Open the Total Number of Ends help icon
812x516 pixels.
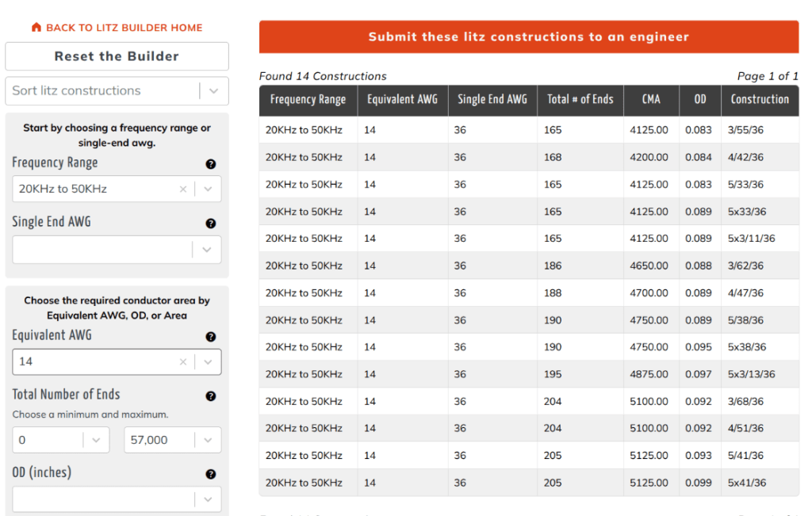(x=211, y=396)
